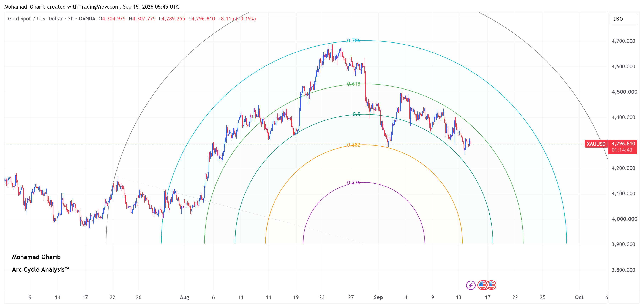Click the 13 date label on time axis
Viewport: 644px width, 306px height.
[459, 297]
